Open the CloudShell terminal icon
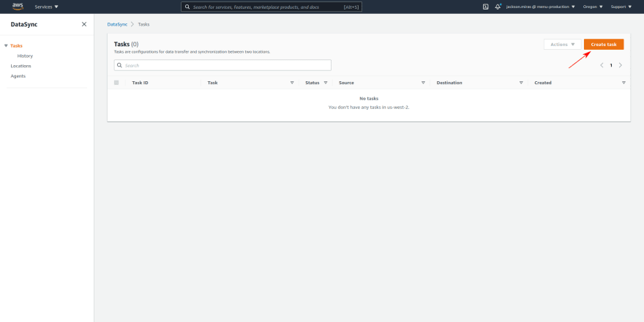The image size is (644, 322). coord(485,7)
